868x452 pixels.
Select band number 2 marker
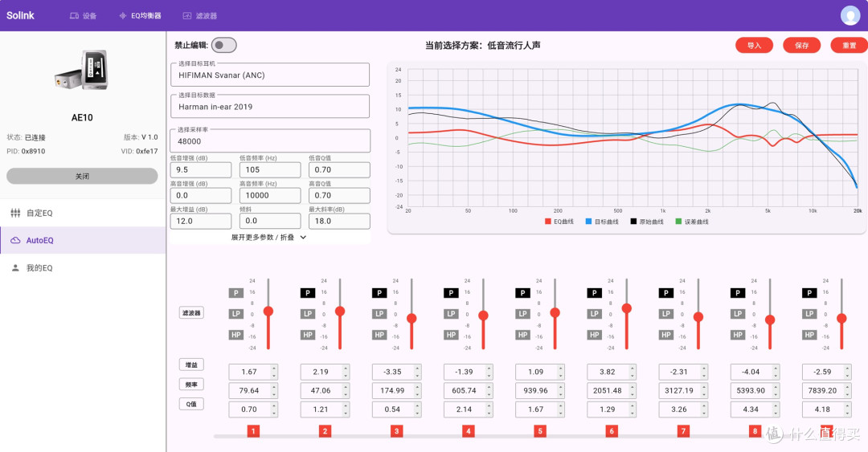(325, 431)
